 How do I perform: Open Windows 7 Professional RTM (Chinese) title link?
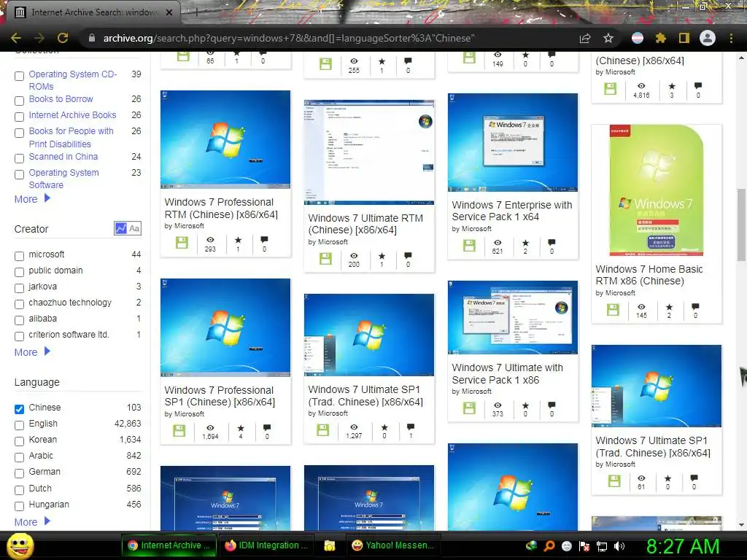pyautogui.click(x=221, y=208)
